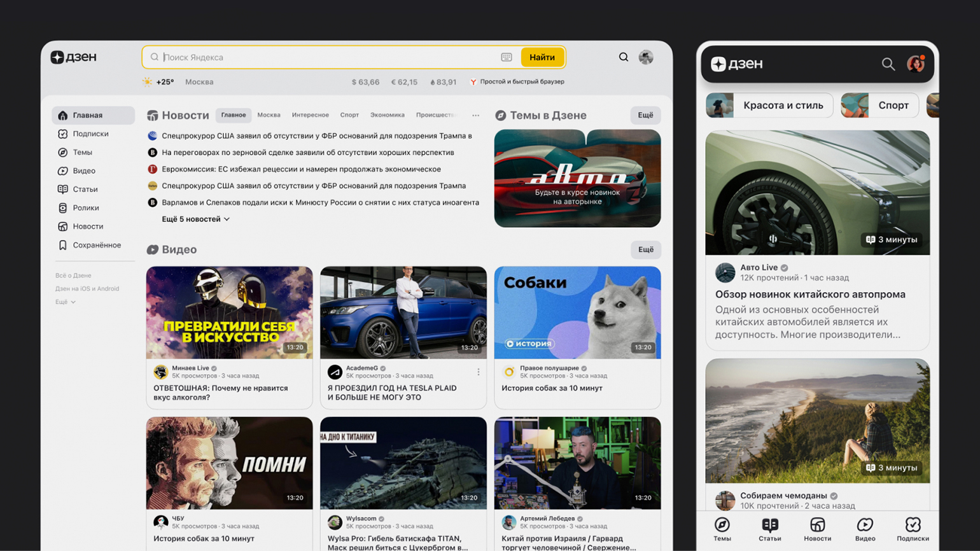Expand the Ещё dropdown in the sidebar footer
The height and width of the screenshot is (551, 980).
click(66, 302)
